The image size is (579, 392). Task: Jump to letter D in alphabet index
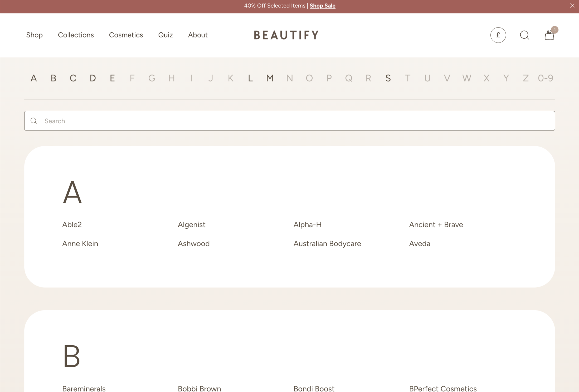[93, 78]
